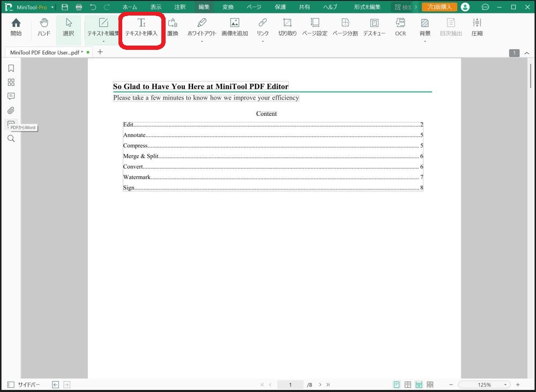Select the テキストを挿入 insert text tool
Viewport: 536px width, 392px height.
click(141, 27)
